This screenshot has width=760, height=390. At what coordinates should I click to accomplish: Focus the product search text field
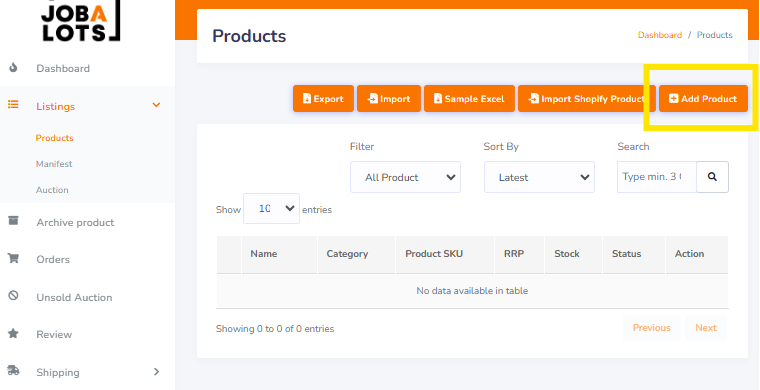pos(657,177)
